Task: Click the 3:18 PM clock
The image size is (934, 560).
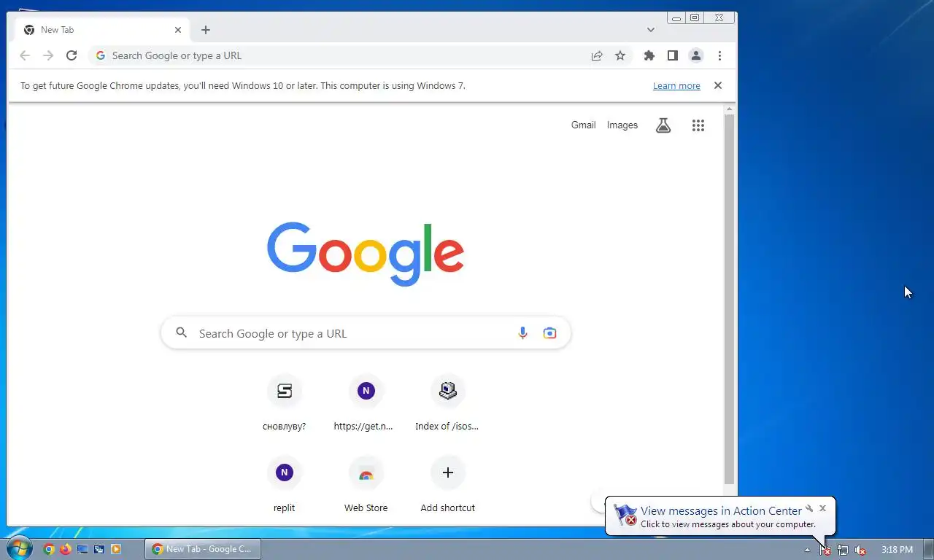Action: tap(897, 550)
